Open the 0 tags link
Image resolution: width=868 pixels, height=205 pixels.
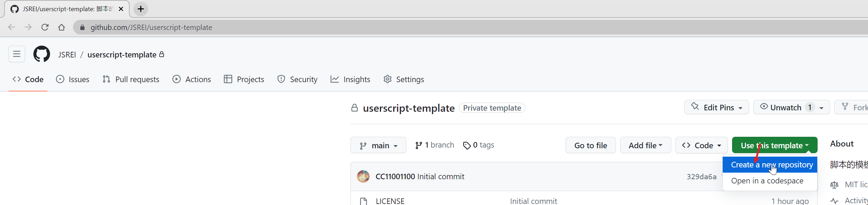point(479,145)
